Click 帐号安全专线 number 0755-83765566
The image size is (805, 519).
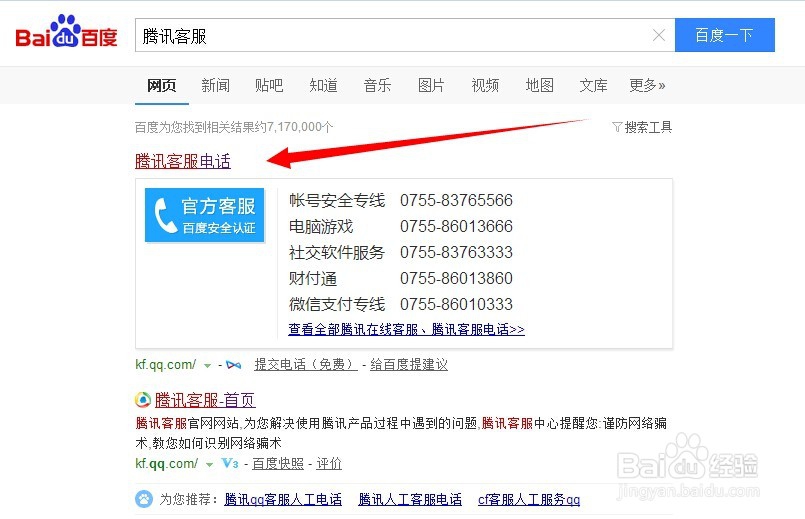[x=456, y=200]
